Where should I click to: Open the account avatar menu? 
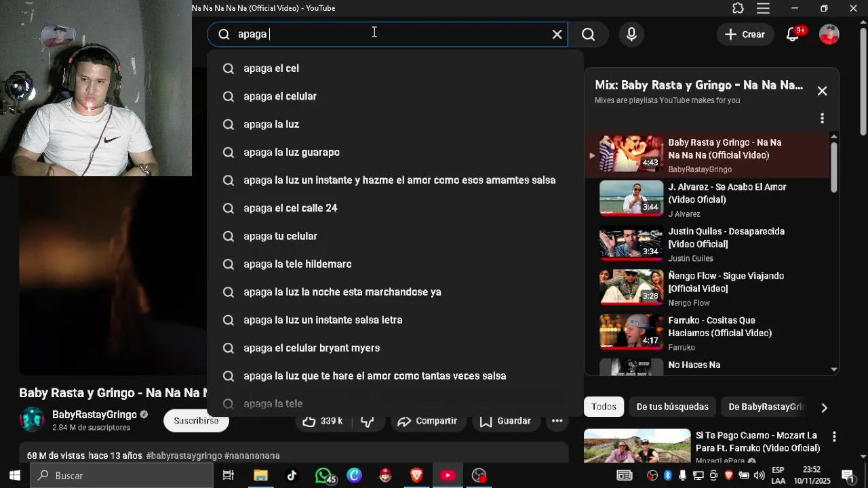pos(829,35)
